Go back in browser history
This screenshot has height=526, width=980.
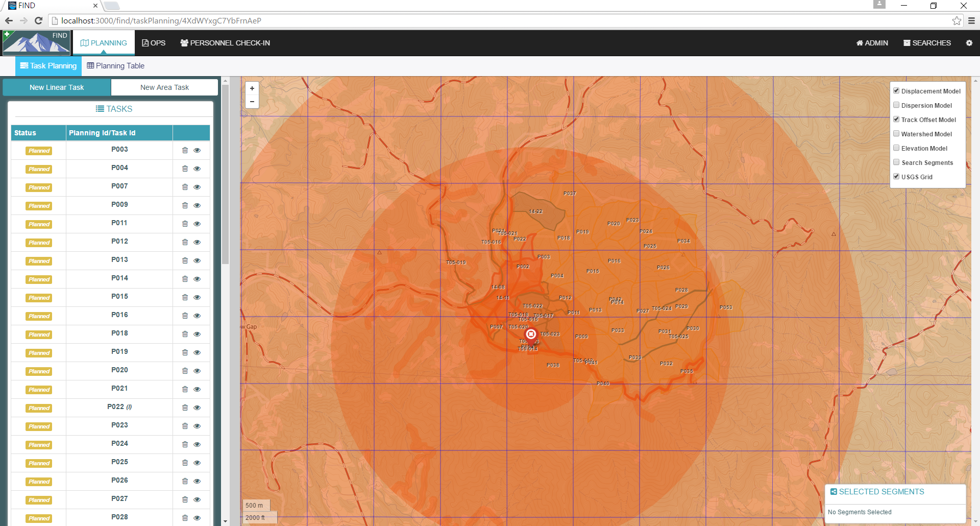point(9,20)
